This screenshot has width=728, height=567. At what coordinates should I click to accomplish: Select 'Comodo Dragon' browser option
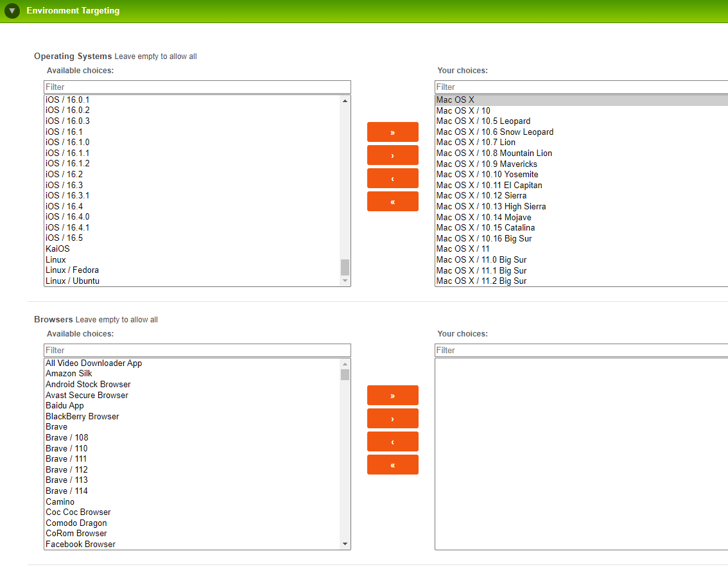click(x=192, y=523)
